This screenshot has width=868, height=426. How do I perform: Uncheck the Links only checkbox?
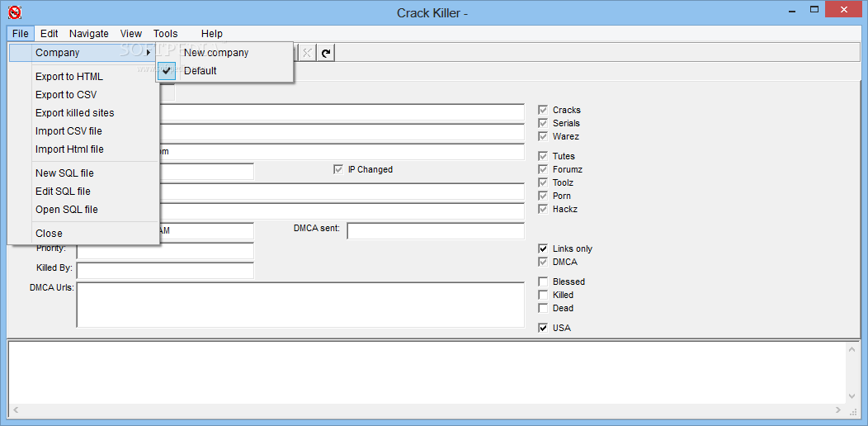coord(543,248)
